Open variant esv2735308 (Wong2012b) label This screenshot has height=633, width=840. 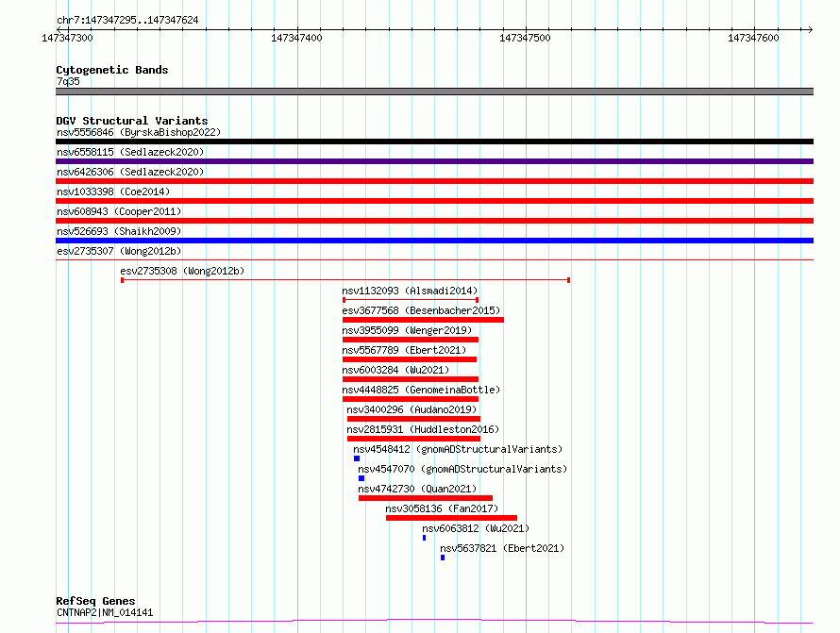click(182, 271)
